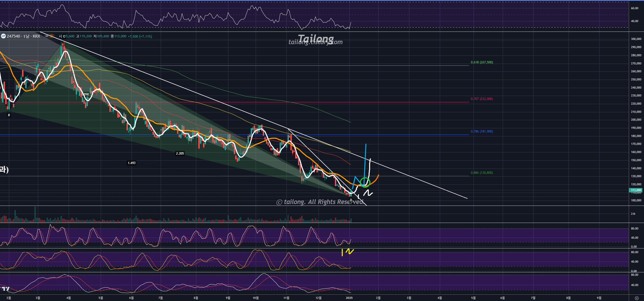Click the orange D delayed-data badge

click(x=52, y=36)
